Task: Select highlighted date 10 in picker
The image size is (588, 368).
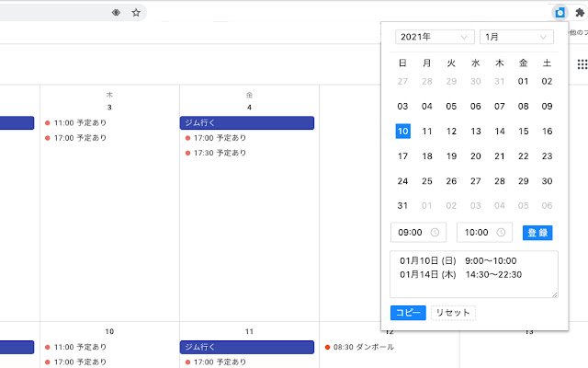Action: point(402,131)
